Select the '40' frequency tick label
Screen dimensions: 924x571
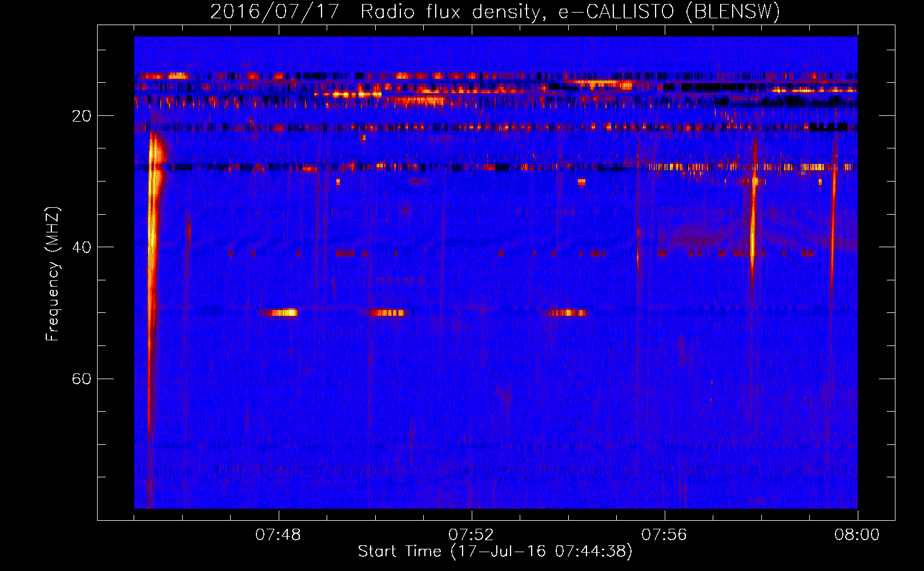[82, 247]
